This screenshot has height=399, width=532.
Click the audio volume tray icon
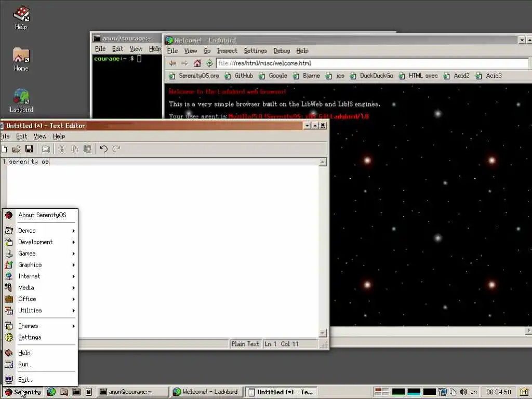463,392
